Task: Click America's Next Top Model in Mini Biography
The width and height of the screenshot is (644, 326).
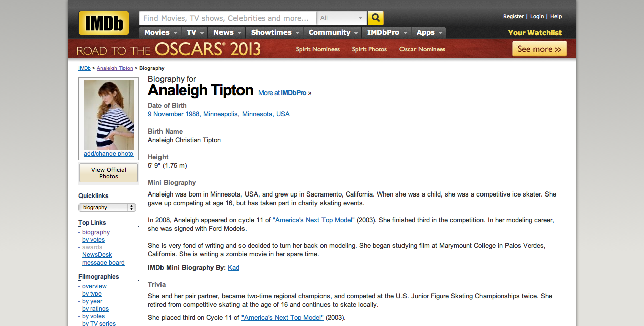Action: click(313, 220)
